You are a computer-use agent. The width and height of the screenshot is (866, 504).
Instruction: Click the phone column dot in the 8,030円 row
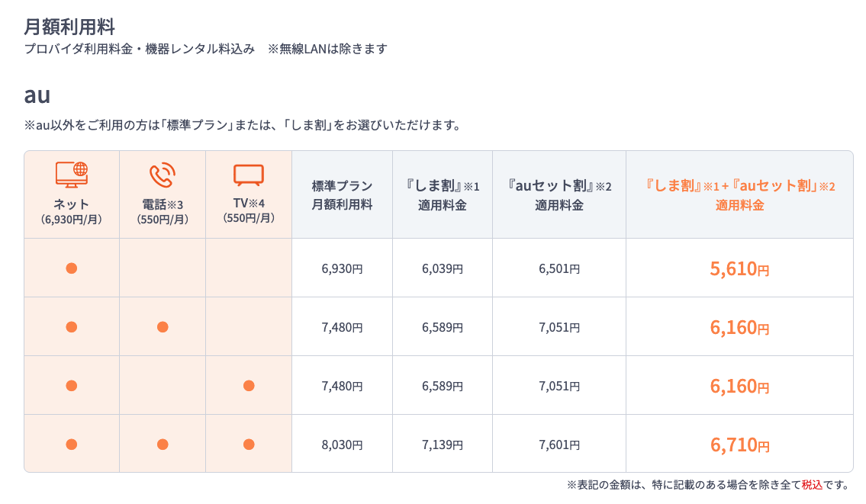click(163, 445)
